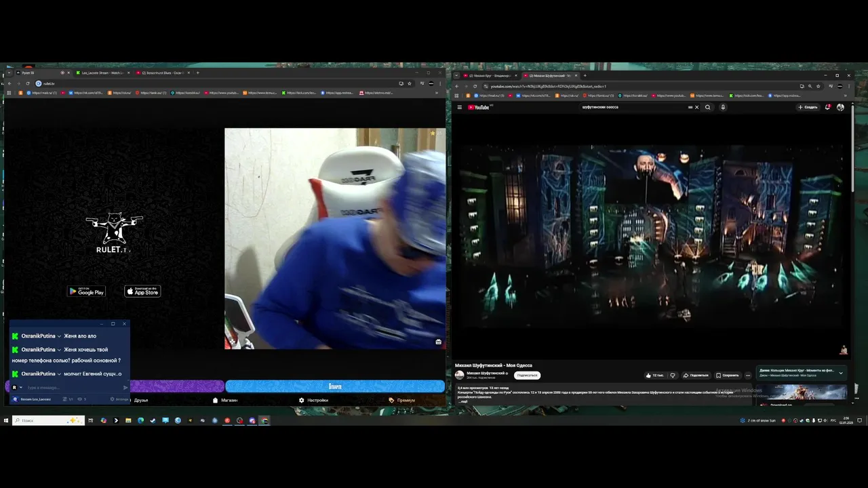Expand OxranikPutina chevron beside 'Женя хочешь твой'
Viewport: 868px width, 488px height.
pos(59,350)
